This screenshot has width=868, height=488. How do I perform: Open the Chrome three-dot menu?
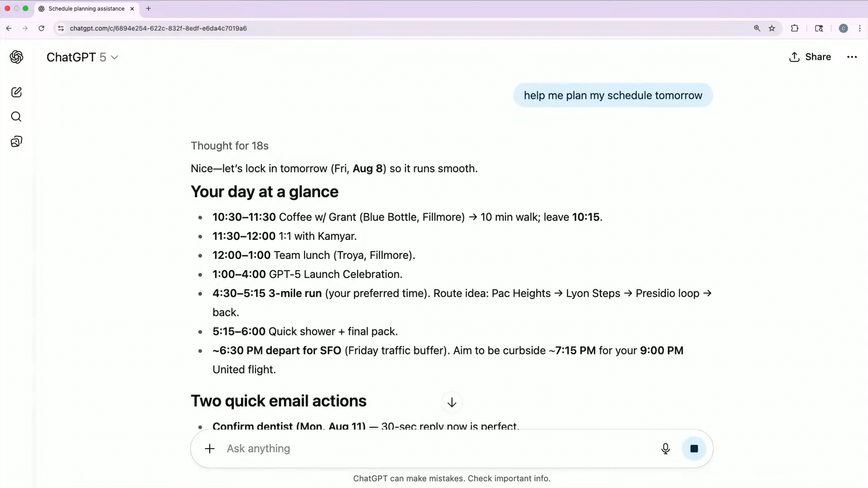click(860, 28)
